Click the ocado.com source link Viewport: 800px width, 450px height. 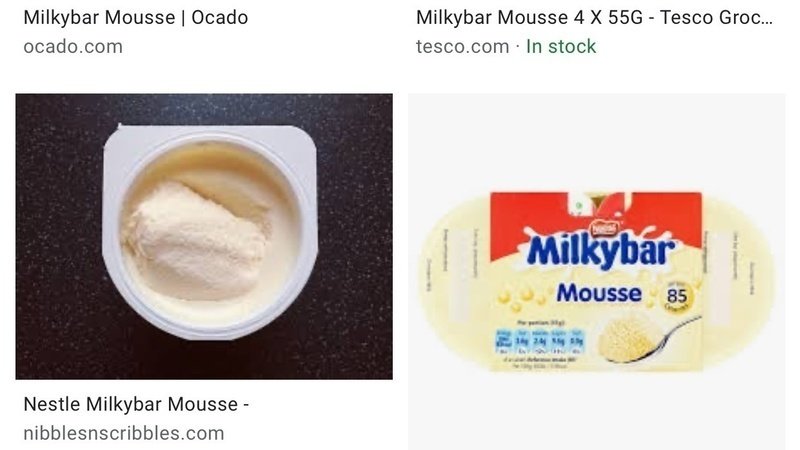pyautogui.click(x=73, y=46)
